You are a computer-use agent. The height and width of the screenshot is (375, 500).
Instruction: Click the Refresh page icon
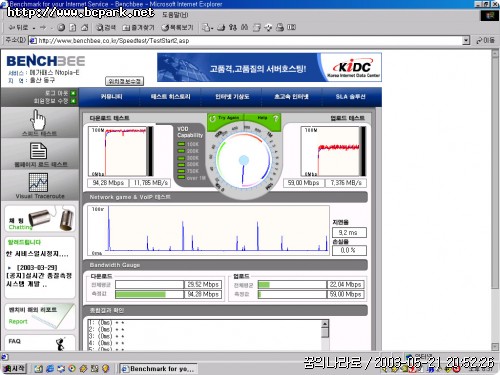73,28
